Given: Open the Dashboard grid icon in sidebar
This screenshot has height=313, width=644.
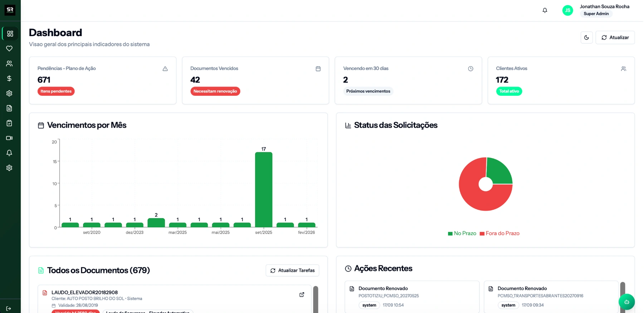Looking at the screenshot, I should click(10, 34).
